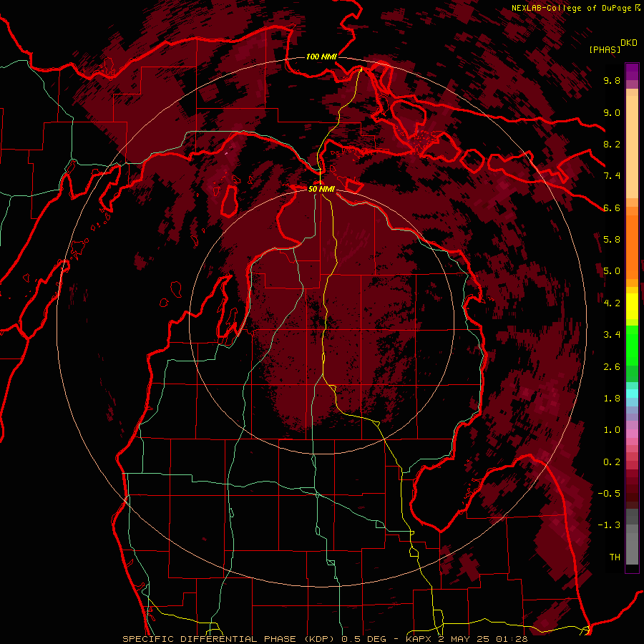Image resolution: width=644 pixels, height=644 pixels.
Task: Click the 3.4 scale value
Action: (612, 335)
